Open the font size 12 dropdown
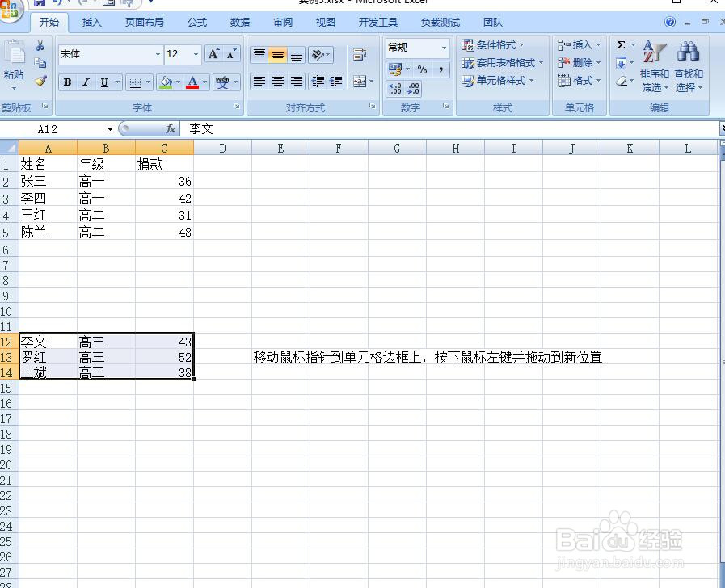 pyautogui.click(x=196, y=54)
